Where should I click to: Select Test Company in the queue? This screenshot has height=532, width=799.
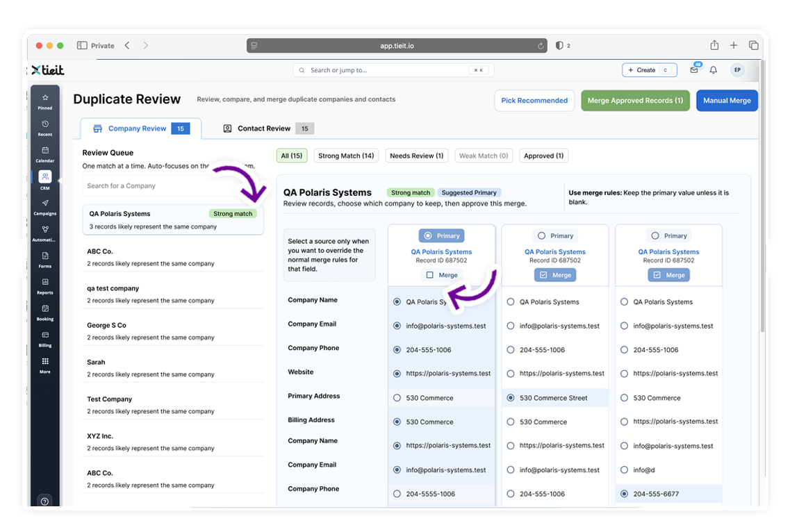click(x=173, y=405)
